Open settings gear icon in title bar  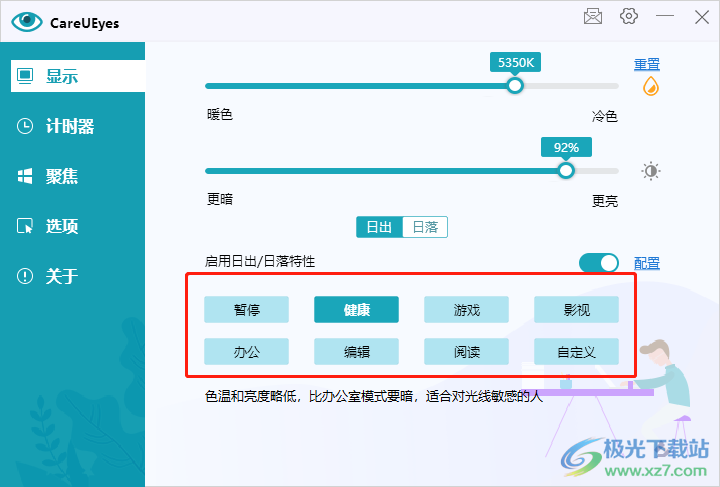point(629,17)
